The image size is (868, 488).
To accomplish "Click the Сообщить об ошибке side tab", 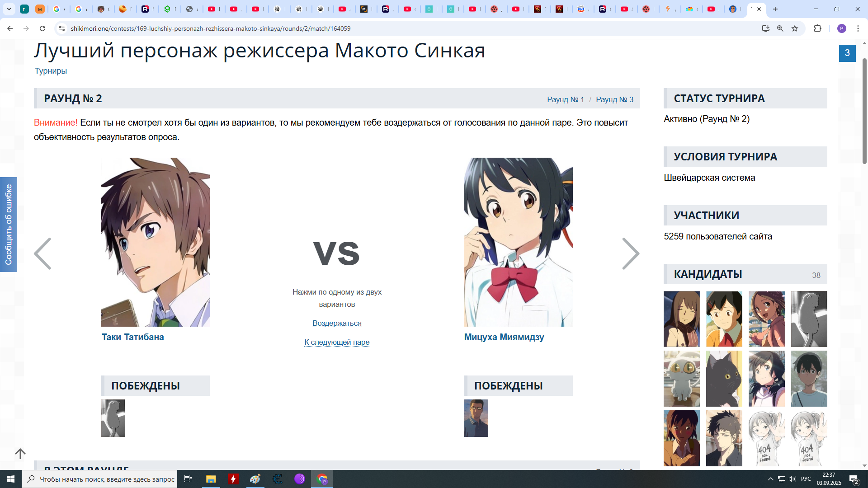I will pyautogui.click(x=9, y=225).
